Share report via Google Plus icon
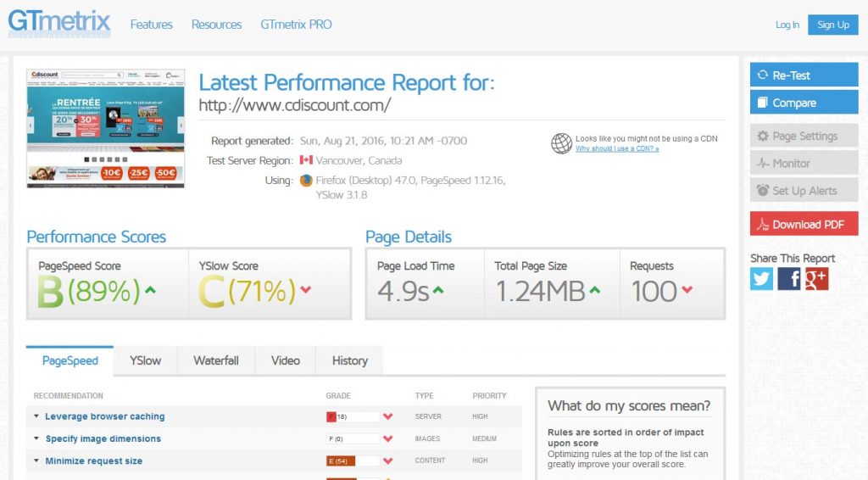 point(816,278)
